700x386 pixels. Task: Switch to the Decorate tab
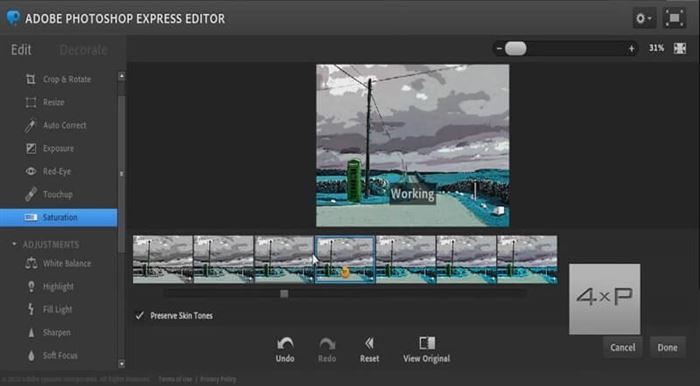tap(83, 50)
